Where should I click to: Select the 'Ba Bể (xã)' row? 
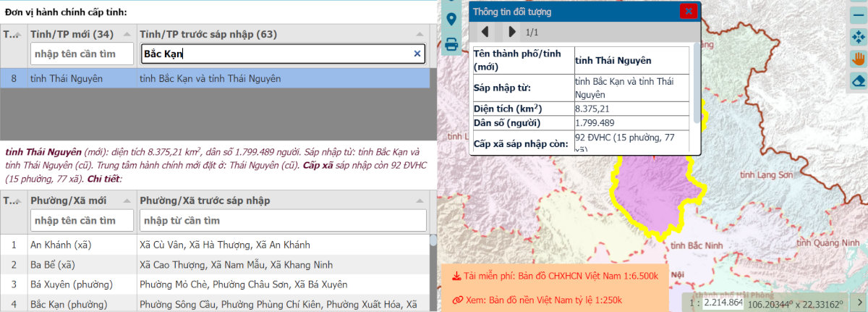coord(217,265)
